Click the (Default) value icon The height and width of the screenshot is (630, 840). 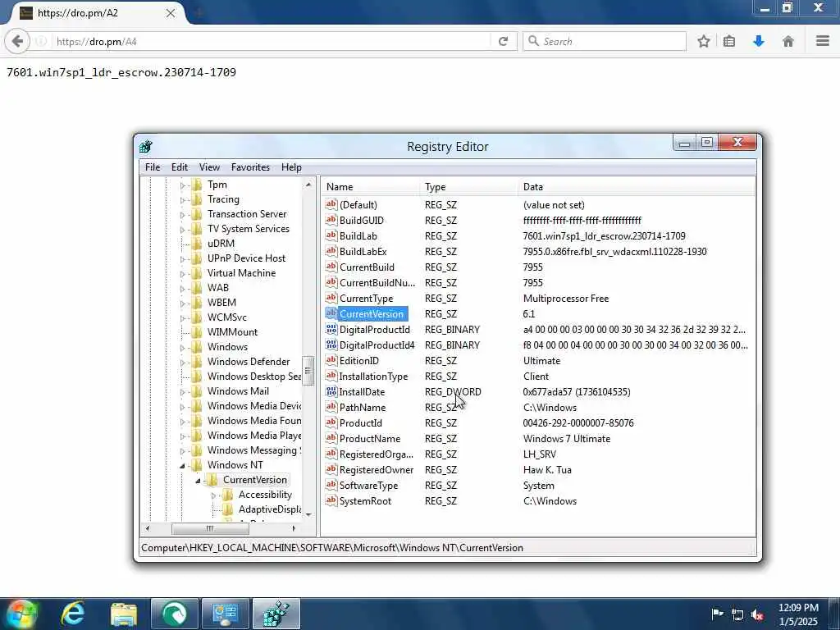(331, 204)
